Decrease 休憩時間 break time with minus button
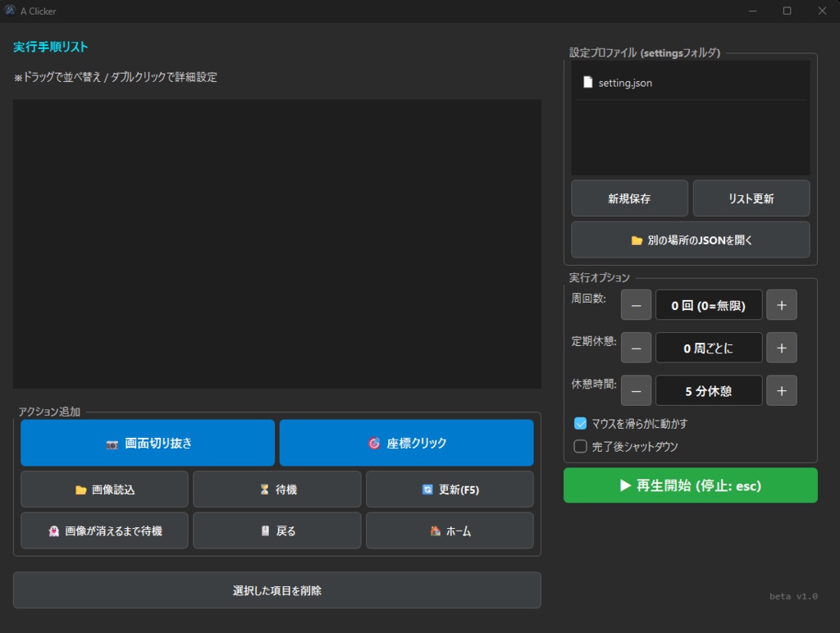 636,390
